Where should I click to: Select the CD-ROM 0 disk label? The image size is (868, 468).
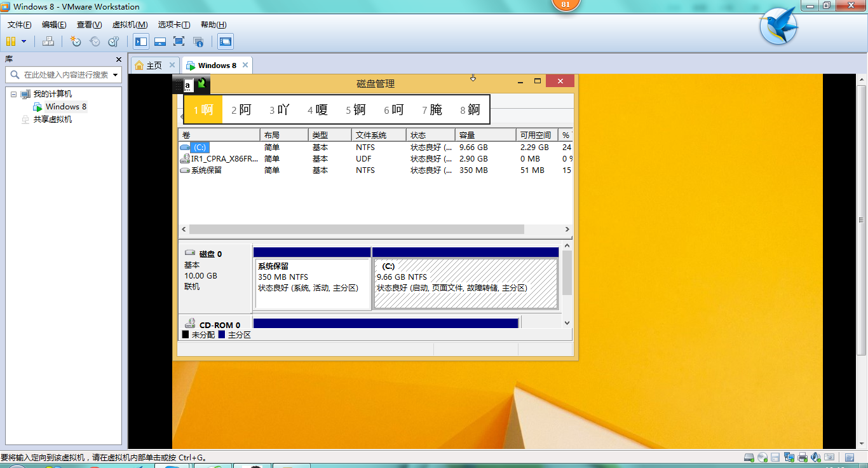[x=215, y=322]
